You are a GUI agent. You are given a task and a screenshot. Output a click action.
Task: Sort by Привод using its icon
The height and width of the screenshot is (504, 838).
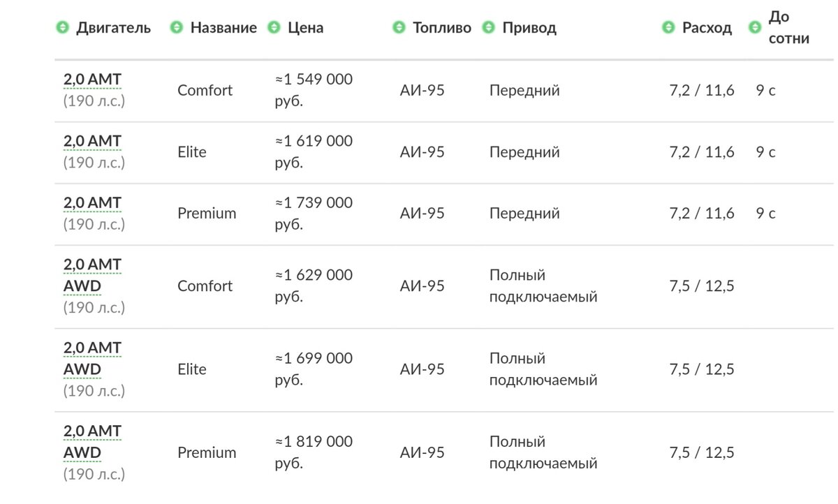(x=488, y=28)
